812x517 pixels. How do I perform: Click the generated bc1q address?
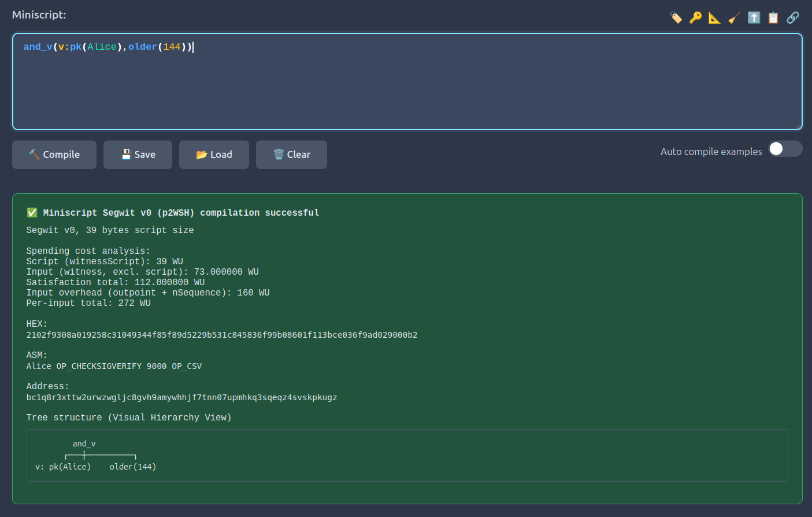(x=181, y=397)
